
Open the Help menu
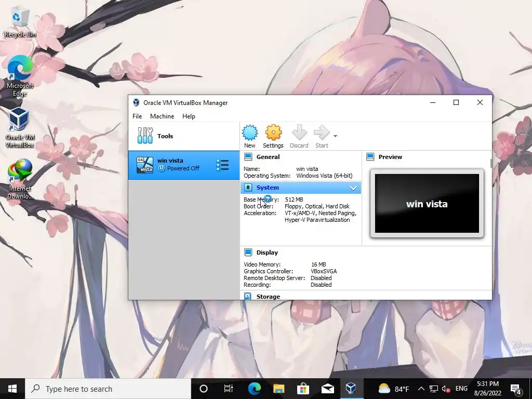(189, 116)
